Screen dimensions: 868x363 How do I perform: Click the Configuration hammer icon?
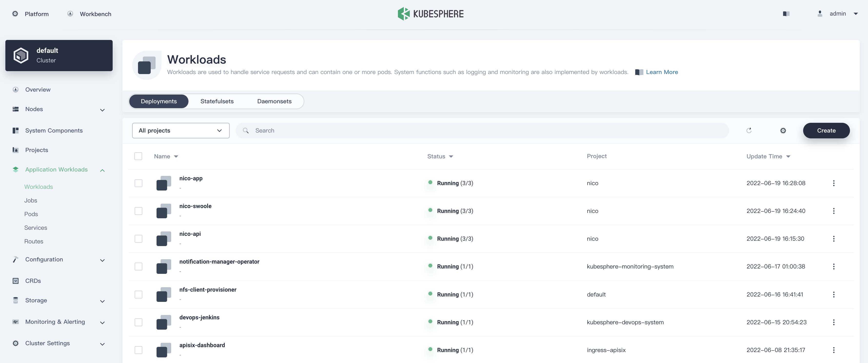(x=16, y=260)
